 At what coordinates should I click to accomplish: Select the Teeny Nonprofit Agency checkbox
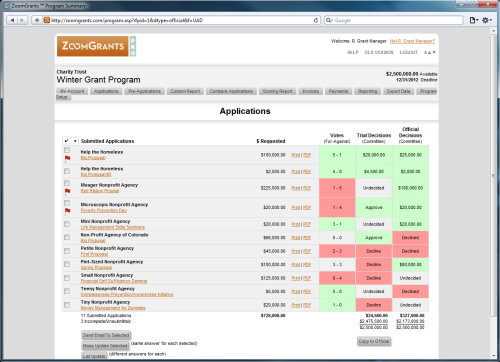point(67,291)
